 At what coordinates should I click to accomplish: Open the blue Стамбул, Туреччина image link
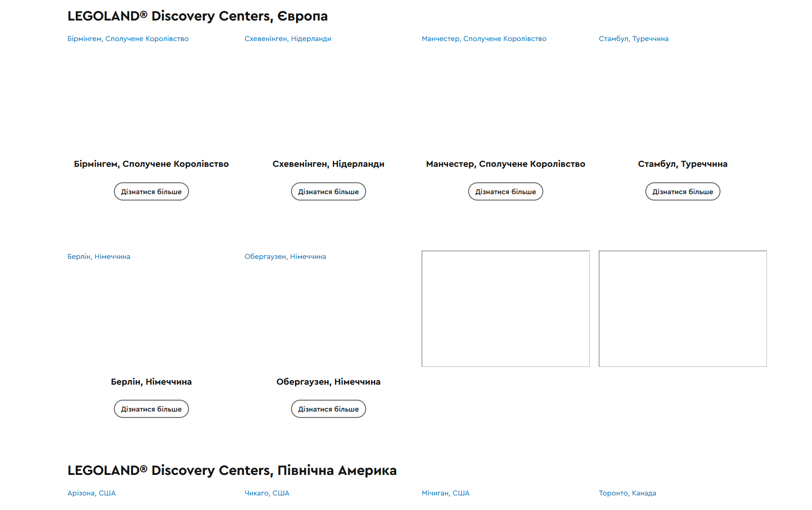(x=633, y=39)
